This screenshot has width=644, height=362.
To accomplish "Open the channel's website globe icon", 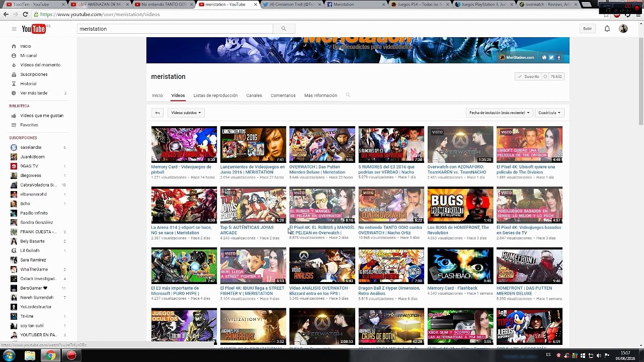I will [x=544, y=57].
